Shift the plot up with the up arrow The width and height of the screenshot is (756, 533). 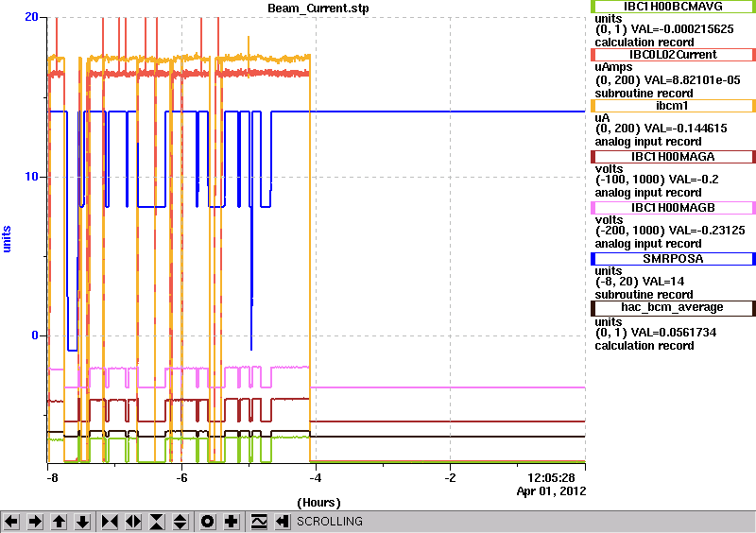pyautogui.click(x=59, y=522)
